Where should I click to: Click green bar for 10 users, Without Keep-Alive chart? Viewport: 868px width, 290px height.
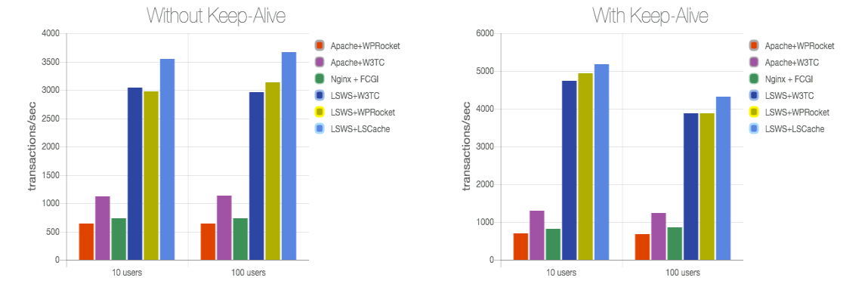click(x=119, y=239)
